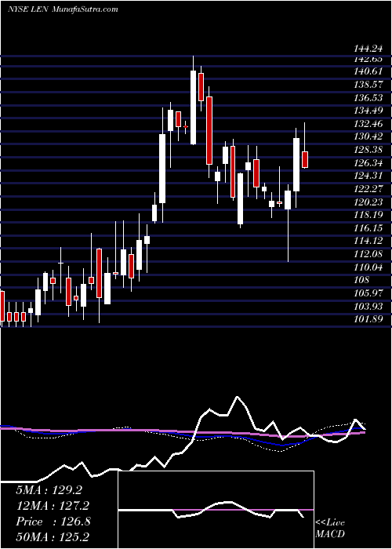Click the 122.27 price axis label

(x=368, y=189)
